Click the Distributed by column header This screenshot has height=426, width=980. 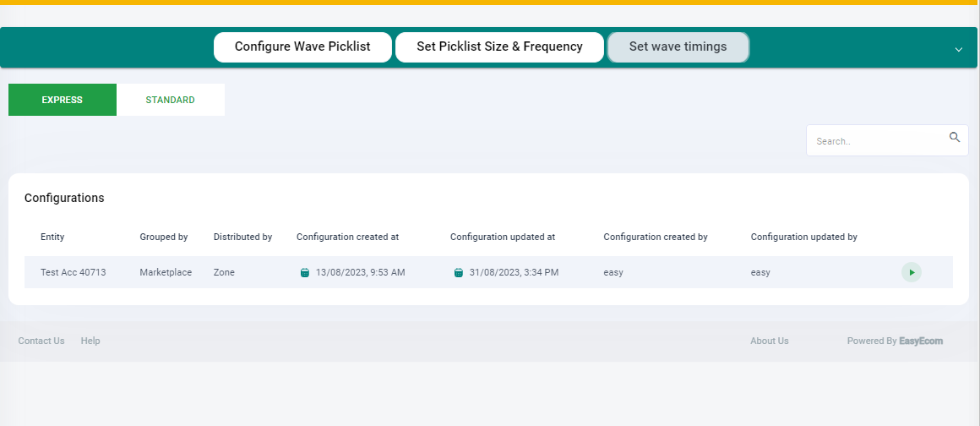pos(242,237)
